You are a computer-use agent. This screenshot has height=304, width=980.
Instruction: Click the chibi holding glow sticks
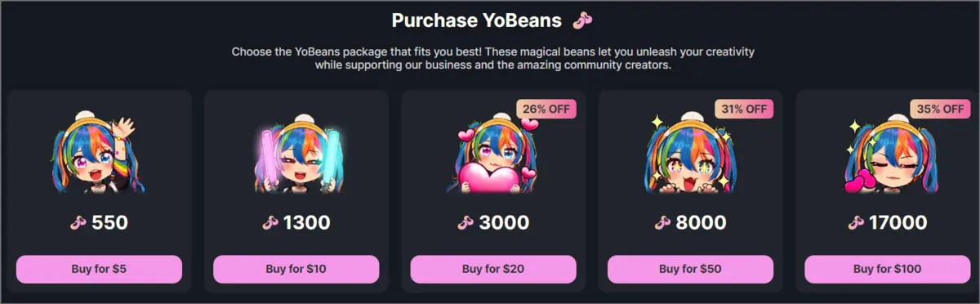pyautogui.click(x=295, y=154)
